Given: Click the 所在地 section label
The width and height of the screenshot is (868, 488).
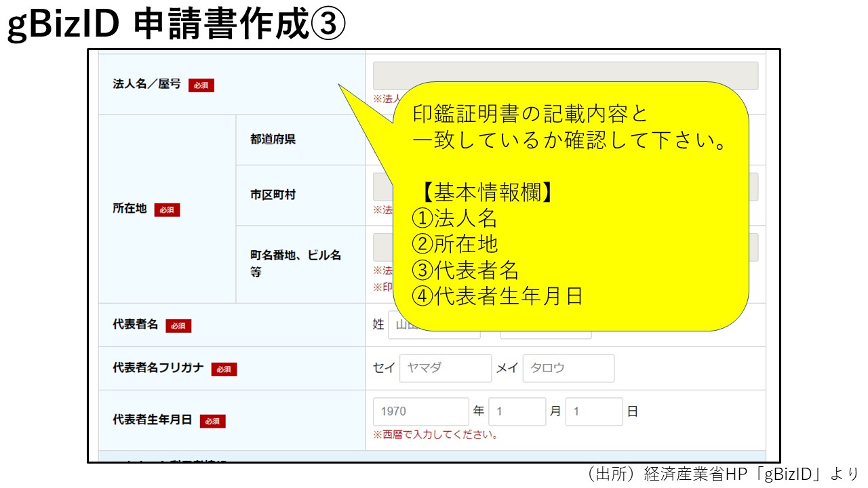Looking at the screenshot, I should click(x=130, y=209).
